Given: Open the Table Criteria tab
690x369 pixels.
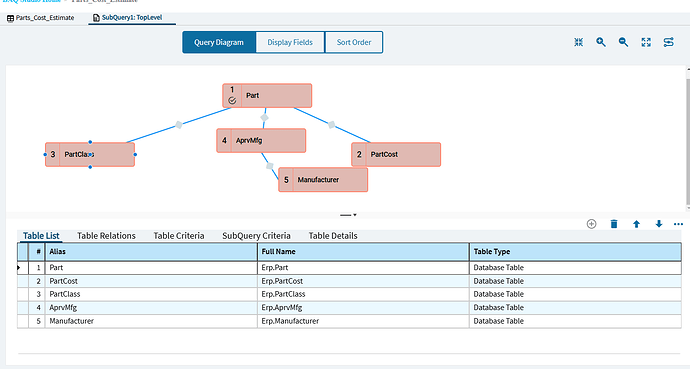Looking at the screenshot, I should [179, 236].
